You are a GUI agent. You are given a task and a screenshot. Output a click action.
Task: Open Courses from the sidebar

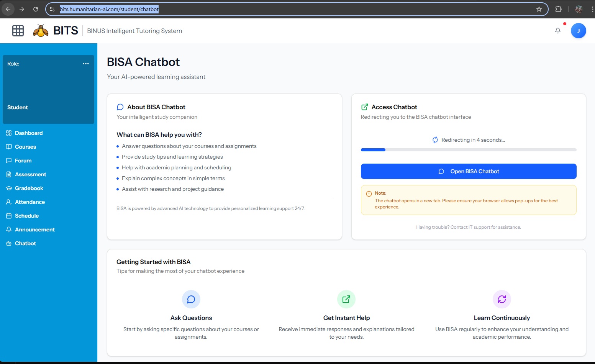[x=25, y=147]
